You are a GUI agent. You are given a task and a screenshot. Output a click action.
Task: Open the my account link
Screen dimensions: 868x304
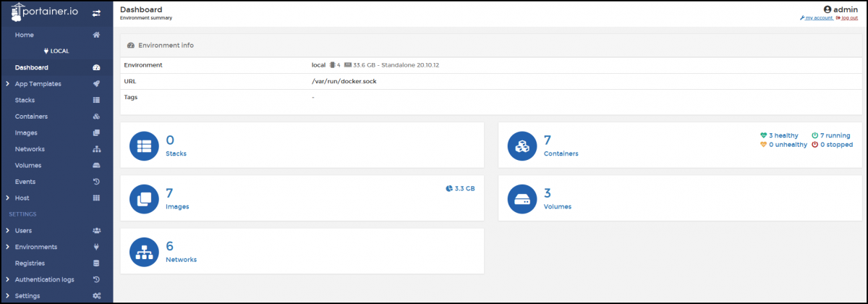tap(818, 18)
